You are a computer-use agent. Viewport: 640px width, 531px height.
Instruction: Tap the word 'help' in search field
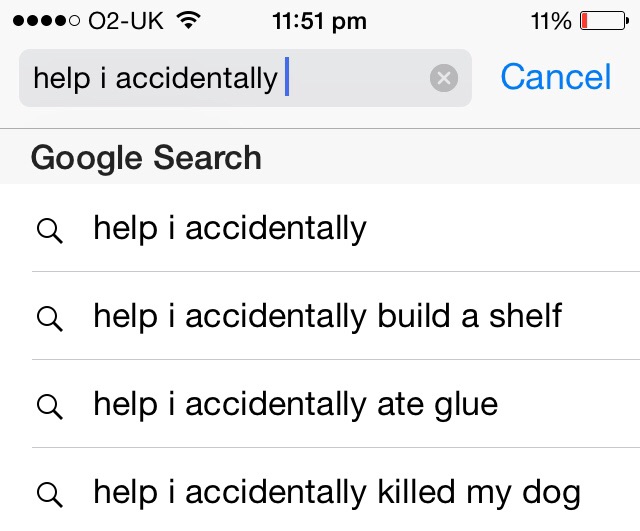[x=62, y=78]
